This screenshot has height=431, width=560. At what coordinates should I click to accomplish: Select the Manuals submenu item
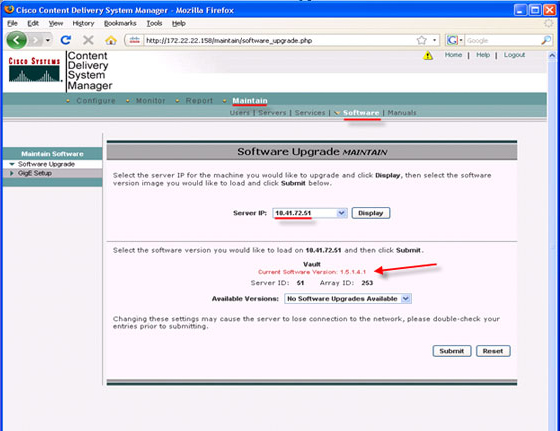point(402,112)
